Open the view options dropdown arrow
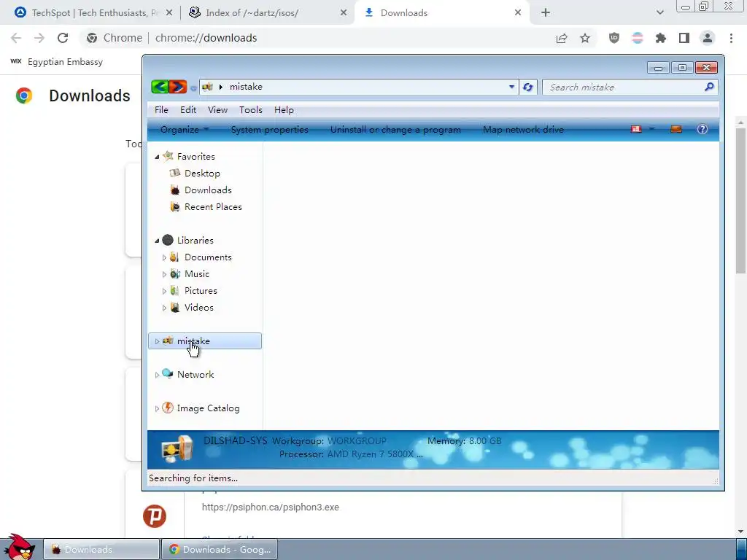The image size is (747, 560). [x=651, y=129]
